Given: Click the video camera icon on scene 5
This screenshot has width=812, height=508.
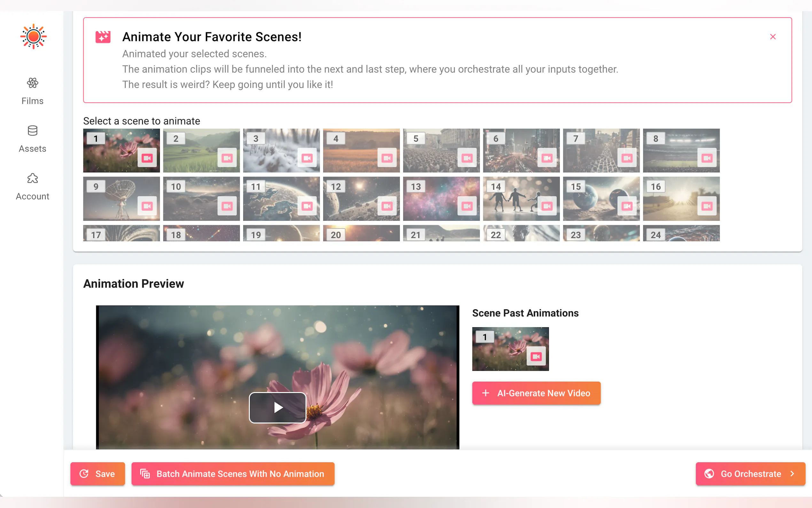Looking at the screenshot, I should (467, 158).
